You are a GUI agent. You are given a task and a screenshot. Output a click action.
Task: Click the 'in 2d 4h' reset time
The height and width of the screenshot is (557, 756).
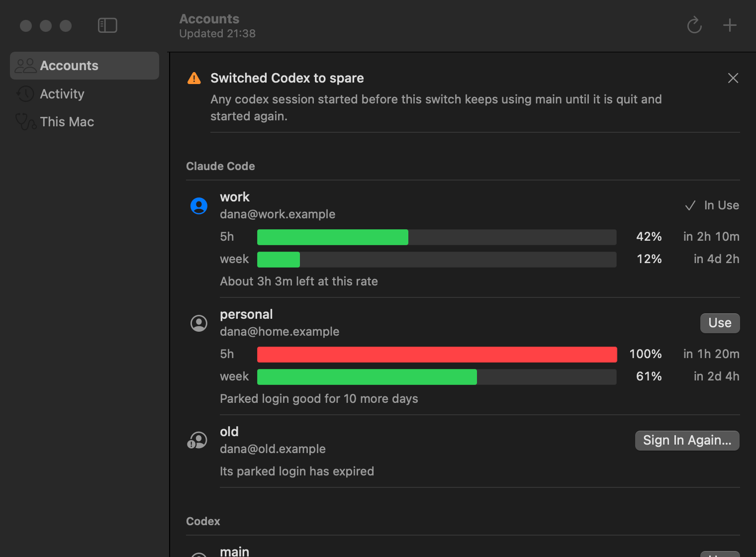716,376
